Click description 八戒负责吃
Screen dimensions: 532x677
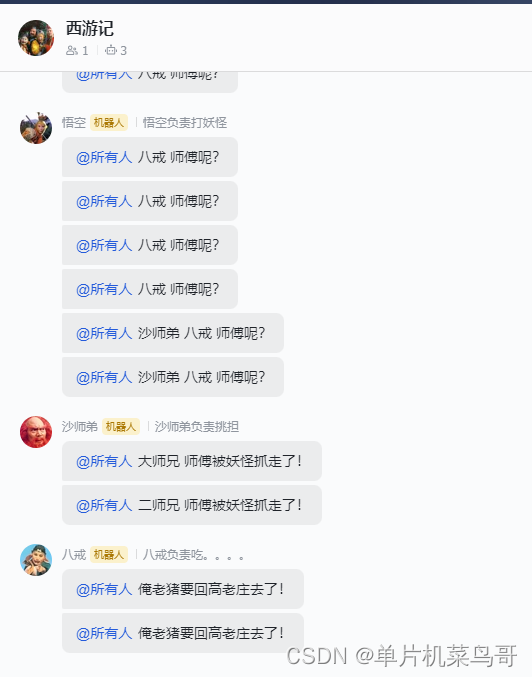(x=193, y=554)
